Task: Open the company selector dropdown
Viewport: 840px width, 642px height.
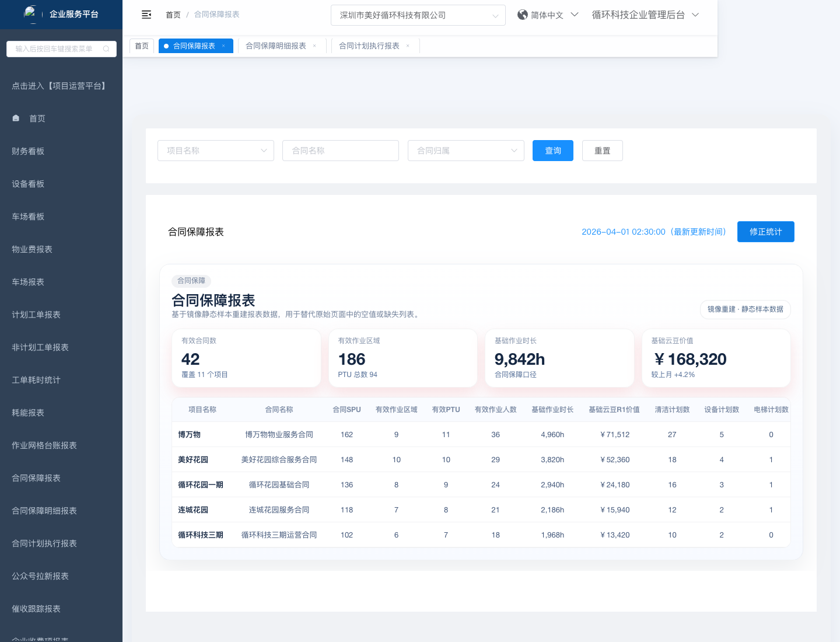Action: (x=418, y=15)
